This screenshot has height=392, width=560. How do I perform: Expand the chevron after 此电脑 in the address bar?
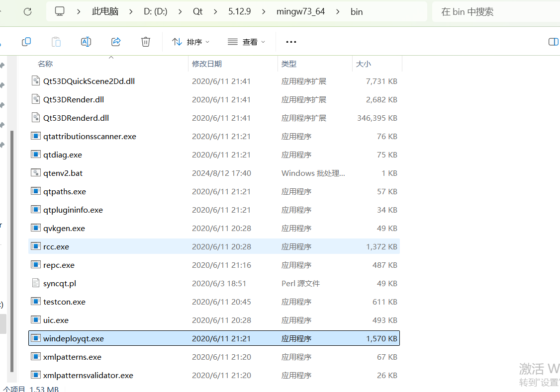pyautogui.click(x=131, y=12)
